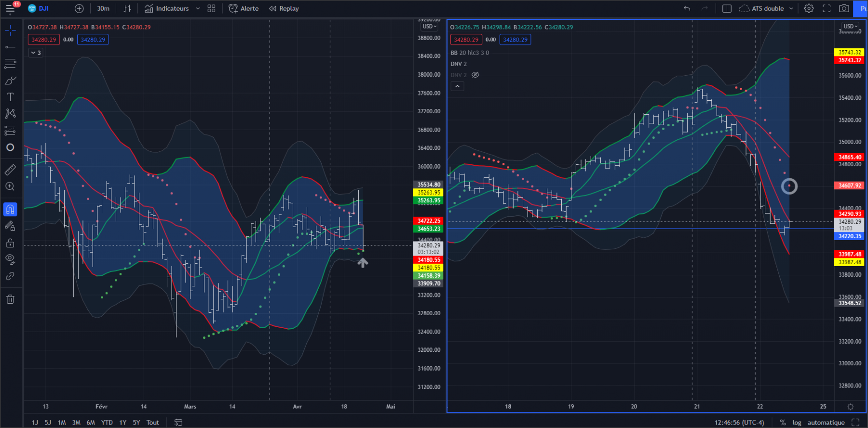Select the visible DNV 2 indicator label
Image resolution: width=868 pixels, height=428 pixels.
459,64
